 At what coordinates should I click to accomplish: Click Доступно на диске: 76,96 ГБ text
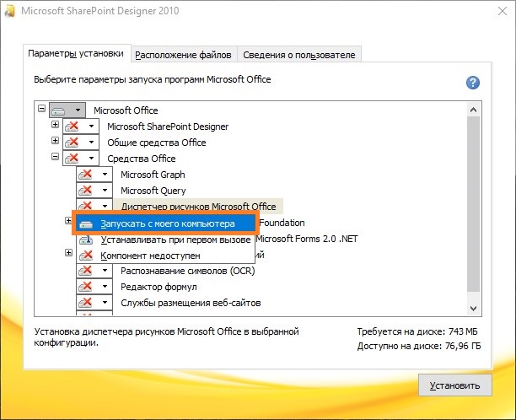419,346
